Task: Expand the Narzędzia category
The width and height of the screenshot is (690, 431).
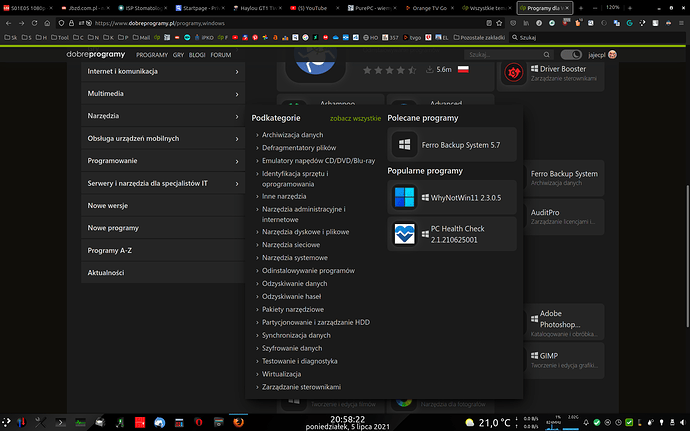Action: 163,116
